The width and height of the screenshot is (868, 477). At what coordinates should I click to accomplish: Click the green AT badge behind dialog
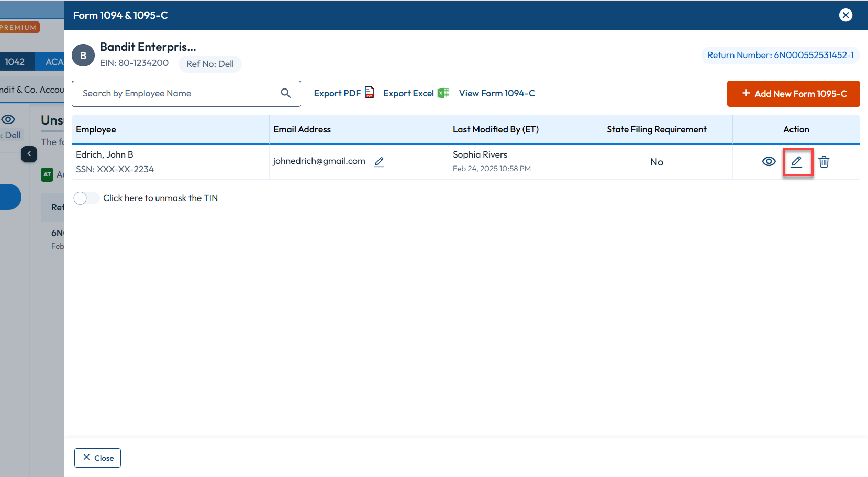47,174
